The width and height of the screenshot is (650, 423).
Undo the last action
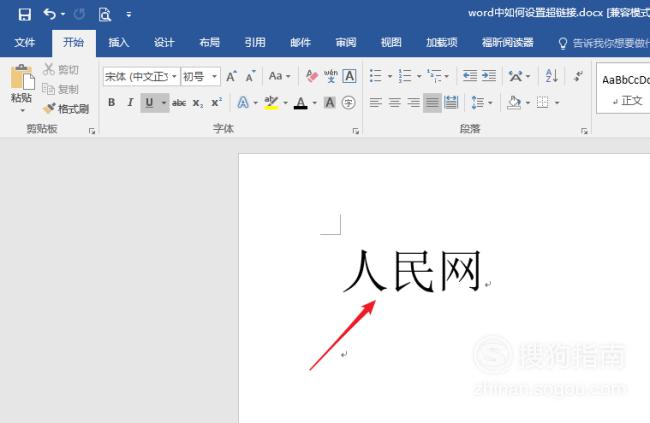coord(50,14)
